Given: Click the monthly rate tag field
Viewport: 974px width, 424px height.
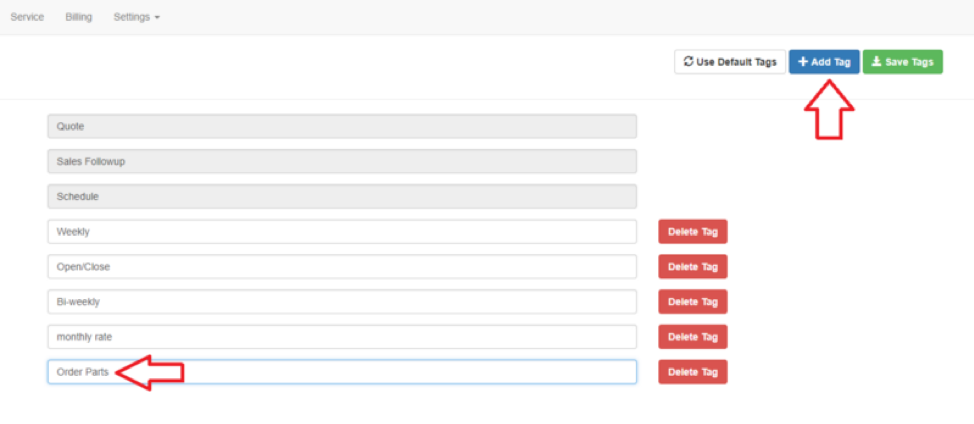Looking at the screenshot, I should coord(341,337).
